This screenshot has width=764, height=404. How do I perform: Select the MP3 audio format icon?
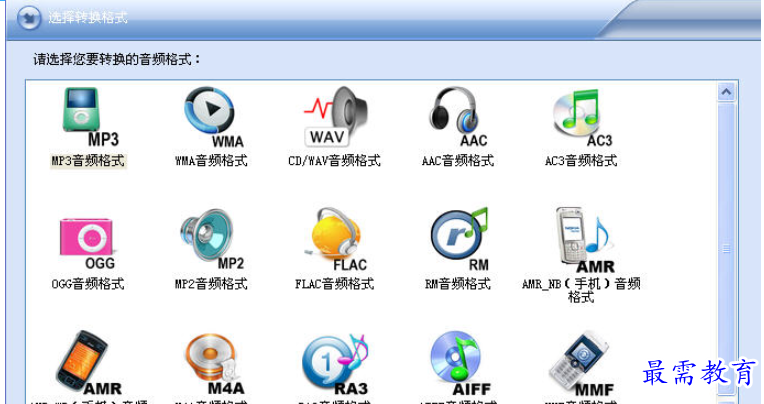tap(90, 117)
